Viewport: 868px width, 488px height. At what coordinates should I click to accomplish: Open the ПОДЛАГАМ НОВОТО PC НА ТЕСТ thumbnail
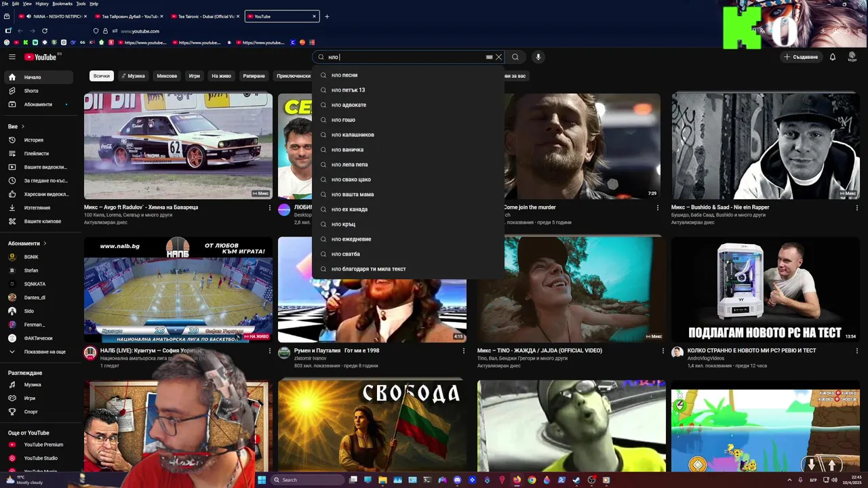766,289
